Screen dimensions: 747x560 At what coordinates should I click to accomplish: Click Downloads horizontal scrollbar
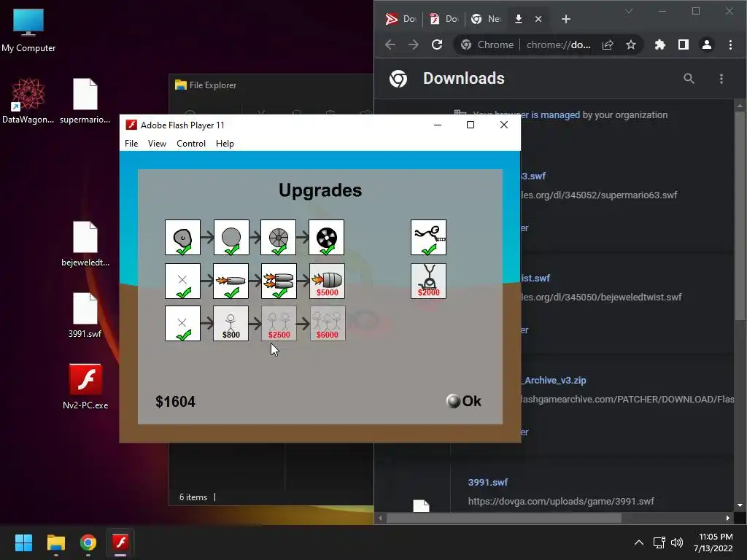point(503,518)
